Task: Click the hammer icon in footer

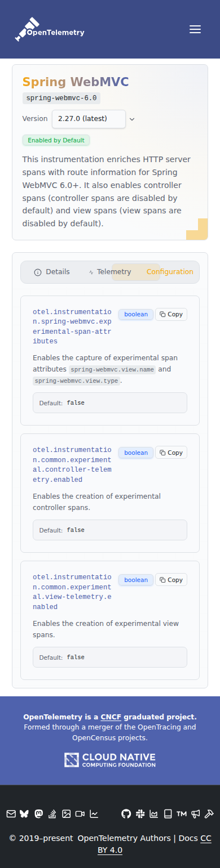Action: pos(209,813)
